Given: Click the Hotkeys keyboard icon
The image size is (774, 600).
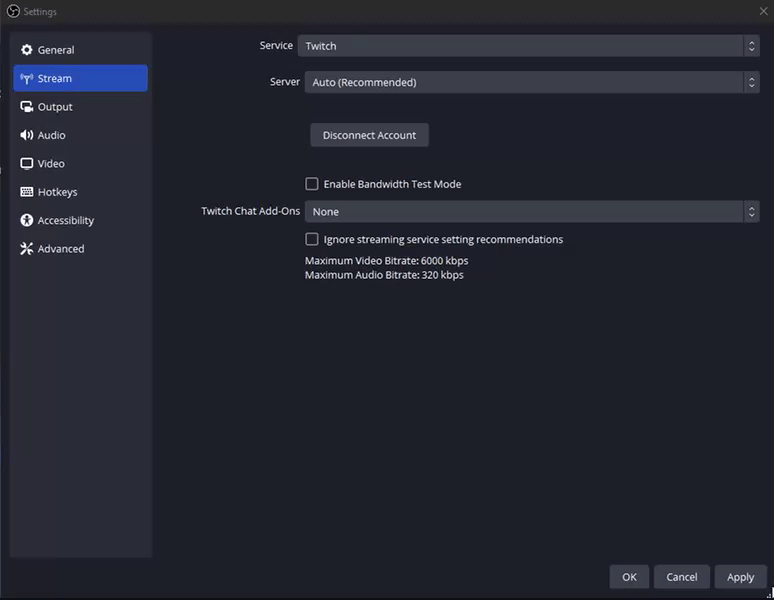Looking at the screenshot, I should pyautogui.click(x=27, y=192).
